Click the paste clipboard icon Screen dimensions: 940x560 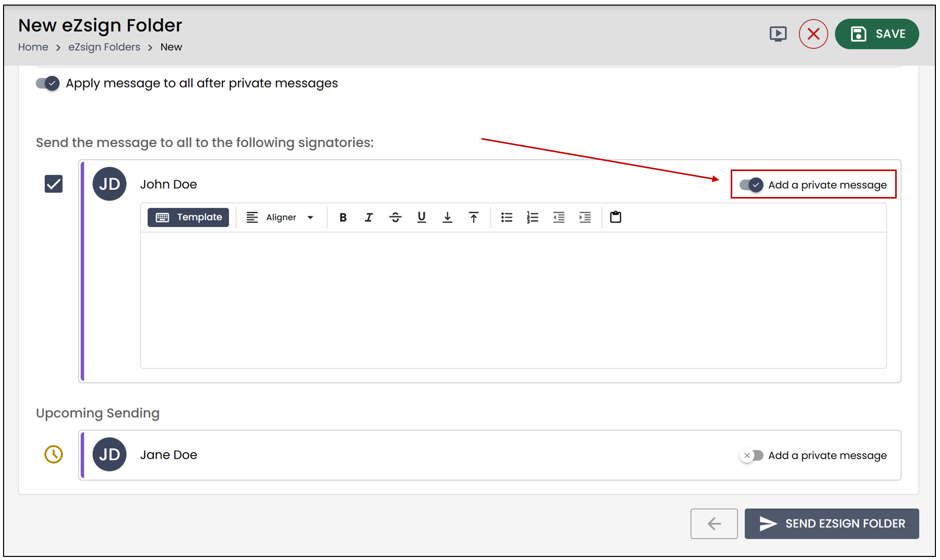pos(616,217)
